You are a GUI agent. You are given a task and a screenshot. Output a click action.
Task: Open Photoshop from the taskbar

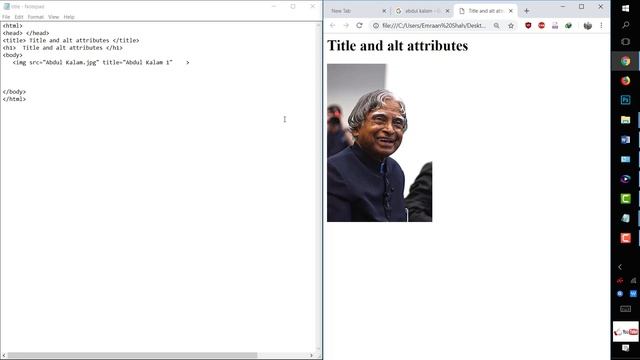tap(625, 100)
